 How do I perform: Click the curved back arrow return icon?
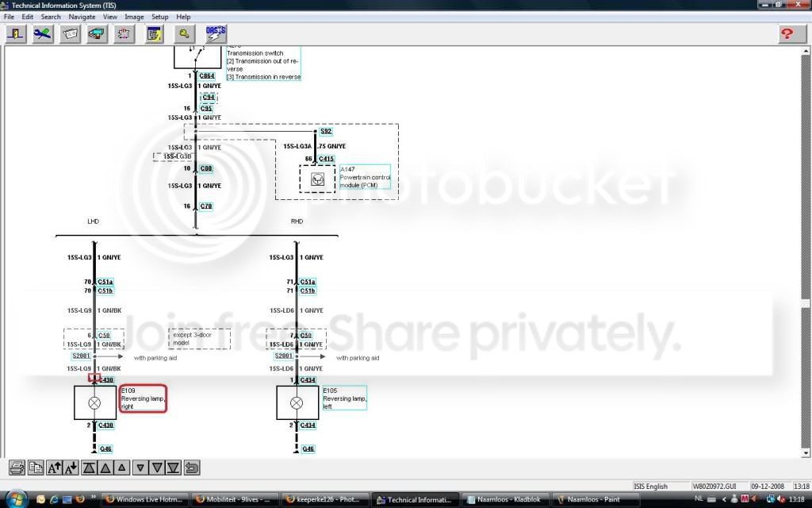click(x=192, y=468)
